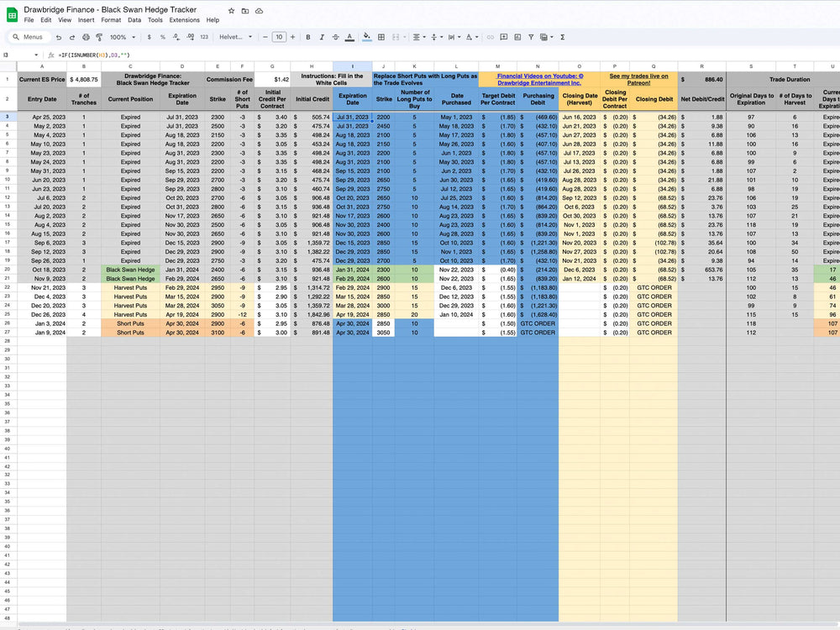Select Commission Fee value $1.42
The image size is (840, 630).
pyautogui.click(x=272, y=79)
